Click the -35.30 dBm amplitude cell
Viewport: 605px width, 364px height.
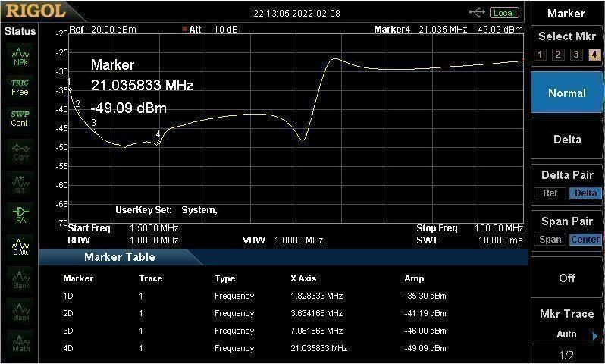[425, 296]
